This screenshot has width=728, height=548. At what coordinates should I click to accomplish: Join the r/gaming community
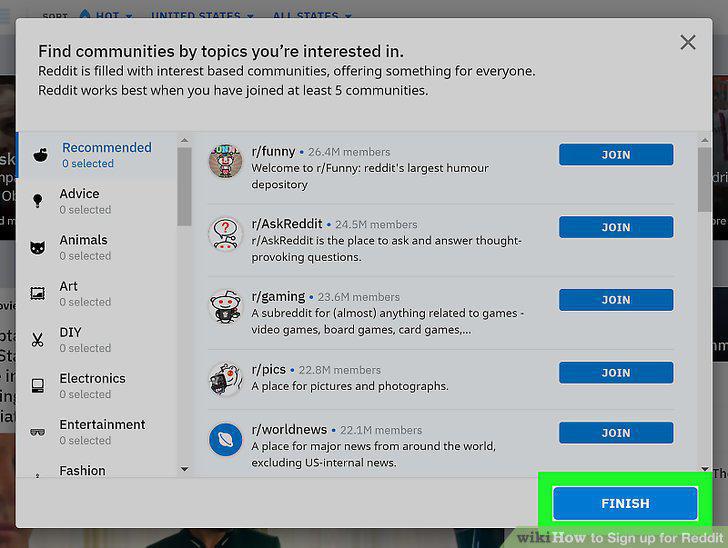[x=616, y=300]
